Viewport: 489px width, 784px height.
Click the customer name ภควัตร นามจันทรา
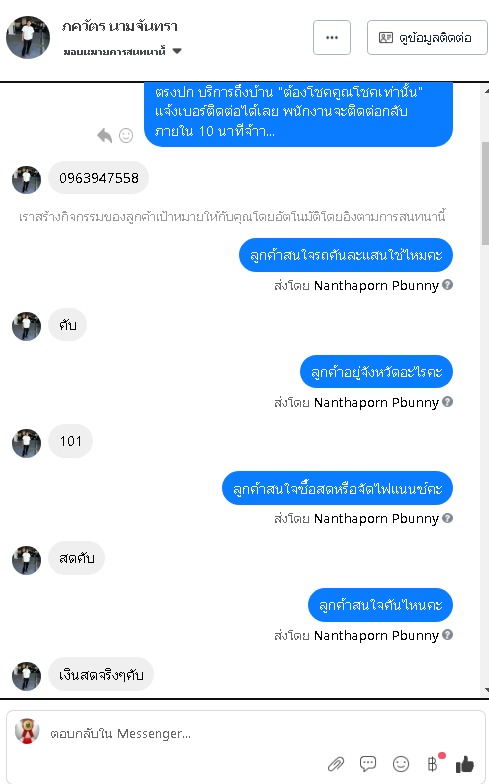120,26
